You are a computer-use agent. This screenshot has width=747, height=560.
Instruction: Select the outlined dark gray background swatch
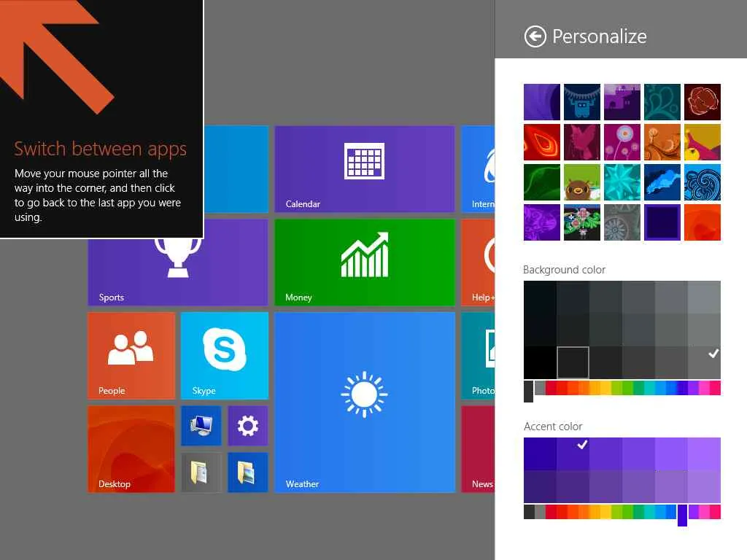click(x=573, y=362)
